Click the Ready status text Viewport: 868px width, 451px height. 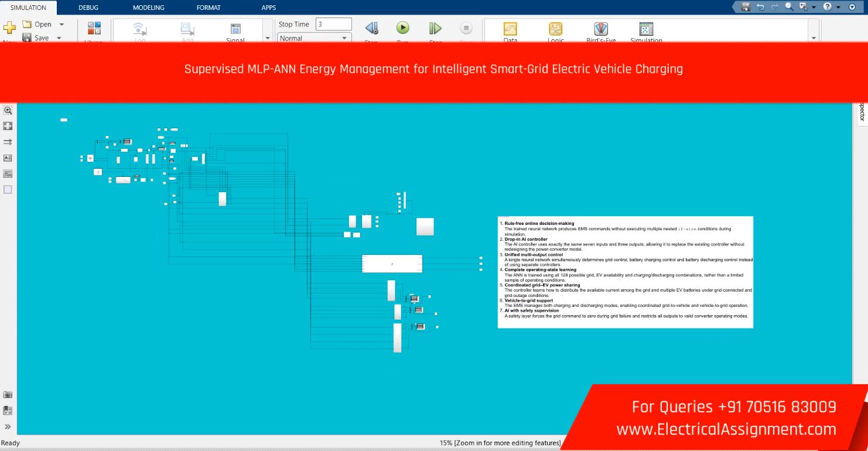[x=11, y=443]
